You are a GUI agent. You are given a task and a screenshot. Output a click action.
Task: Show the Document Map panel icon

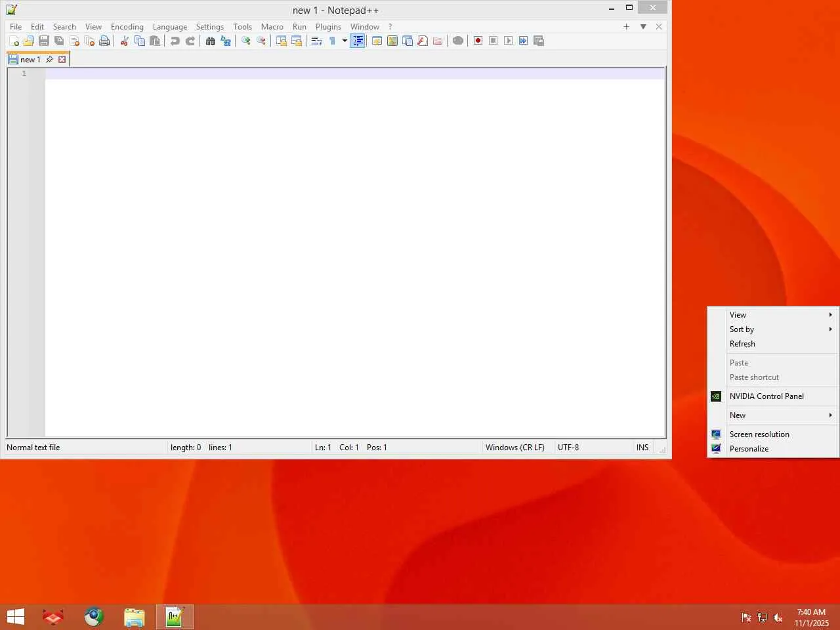392,41
